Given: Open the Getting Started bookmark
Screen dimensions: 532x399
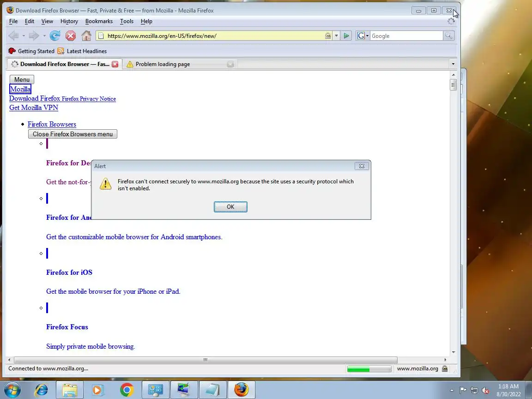Looking at the screenshot, I should pyautogui.click(x=31, y=51).
